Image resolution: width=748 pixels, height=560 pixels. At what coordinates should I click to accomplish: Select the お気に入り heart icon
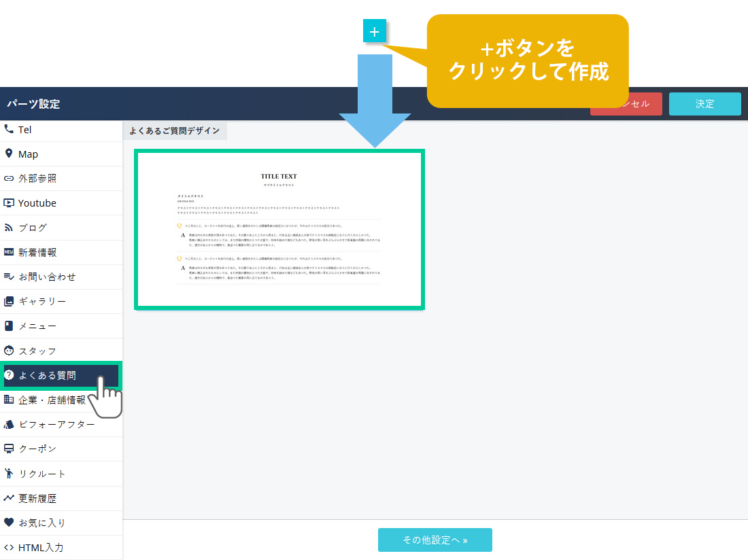coord(9,523)
